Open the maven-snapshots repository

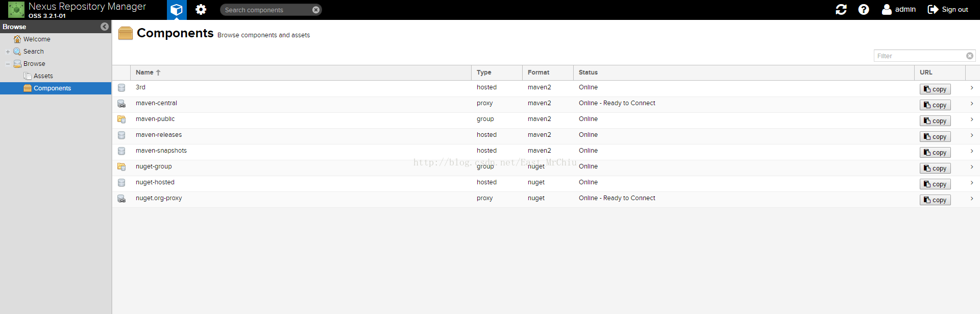[x=161, y=151]
